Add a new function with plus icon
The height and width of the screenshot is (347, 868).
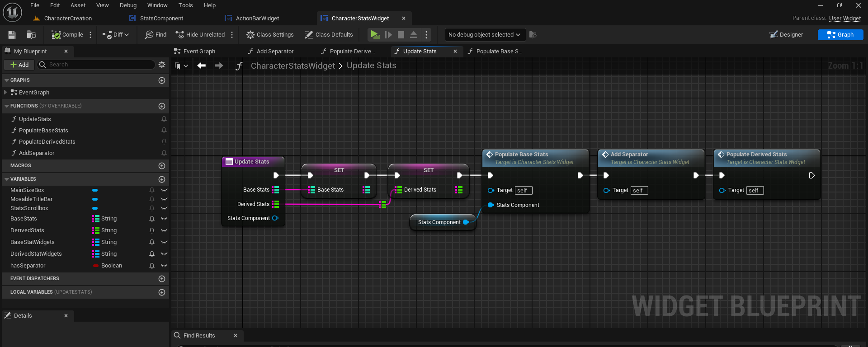click(162, 106)
